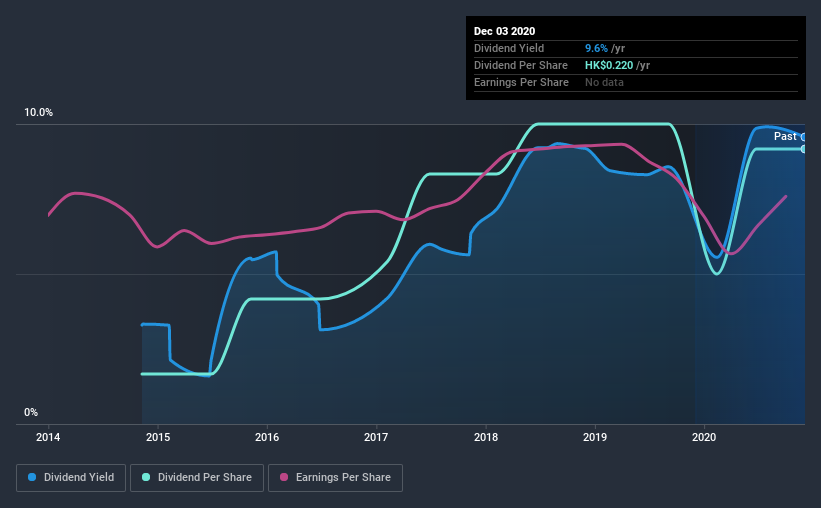This screenshot has height=508, width=821.
Task: Click the Past label on the chart
Action: click(785, 137)
